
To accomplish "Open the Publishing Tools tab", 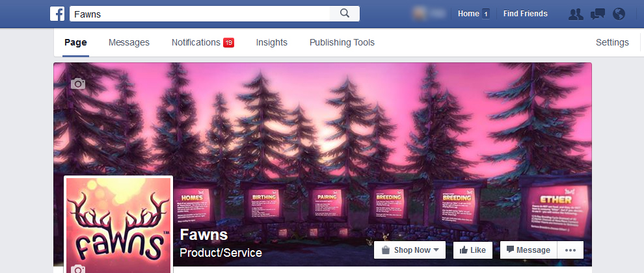I will pos(342,42).
